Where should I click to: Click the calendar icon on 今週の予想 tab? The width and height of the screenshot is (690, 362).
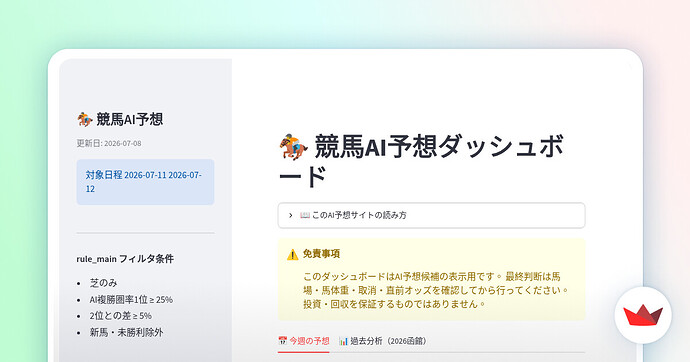point(283,341)
